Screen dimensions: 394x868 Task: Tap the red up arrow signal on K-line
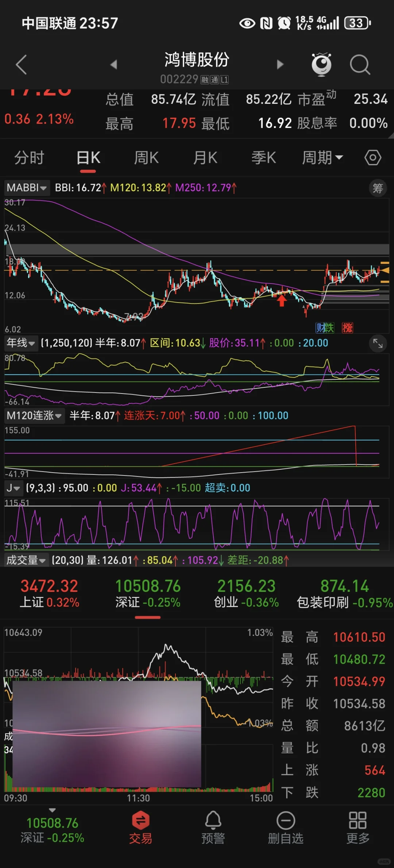[281, 300]
